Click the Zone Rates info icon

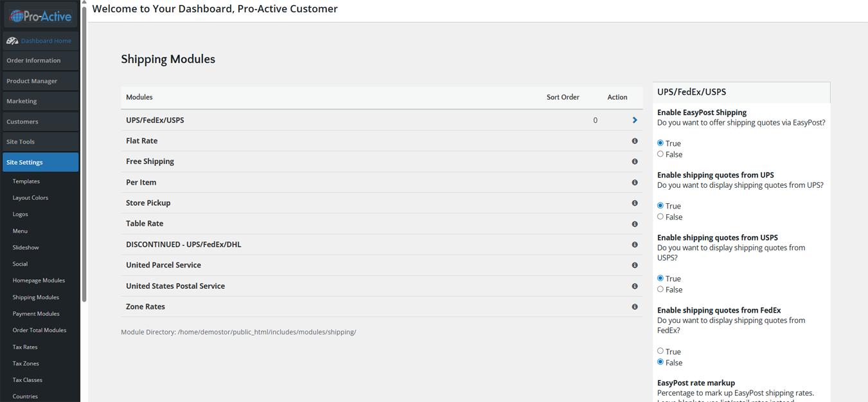pos(635,307)
